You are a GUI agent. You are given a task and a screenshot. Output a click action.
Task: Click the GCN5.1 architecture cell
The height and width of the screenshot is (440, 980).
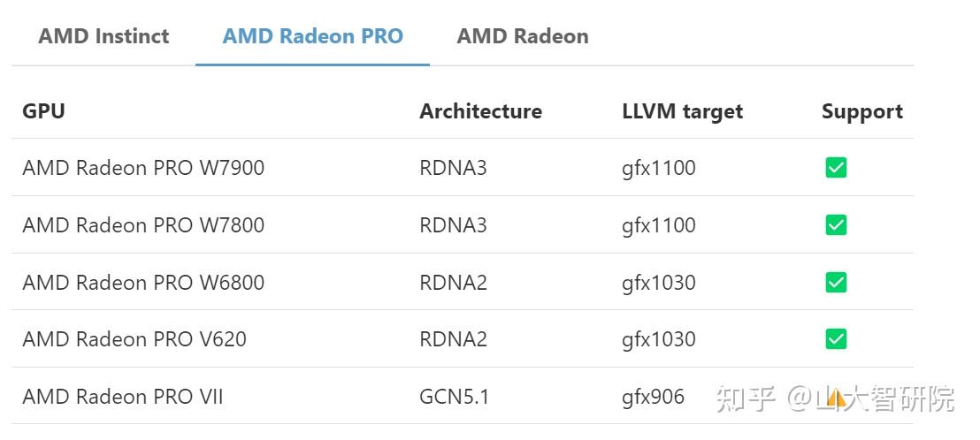[x=454, y=397]
